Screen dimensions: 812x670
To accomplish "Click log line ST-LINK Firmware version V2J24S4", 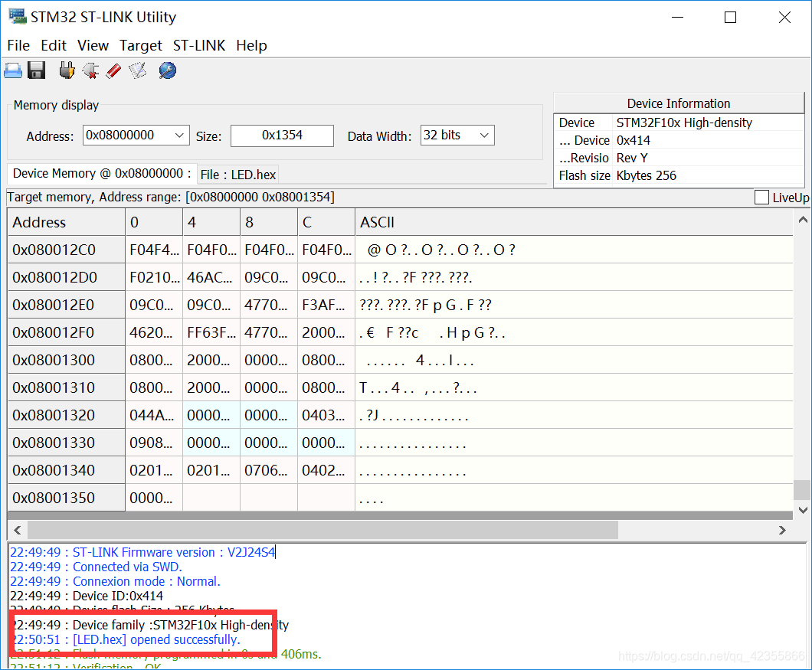I will click(x=142, y=553).
